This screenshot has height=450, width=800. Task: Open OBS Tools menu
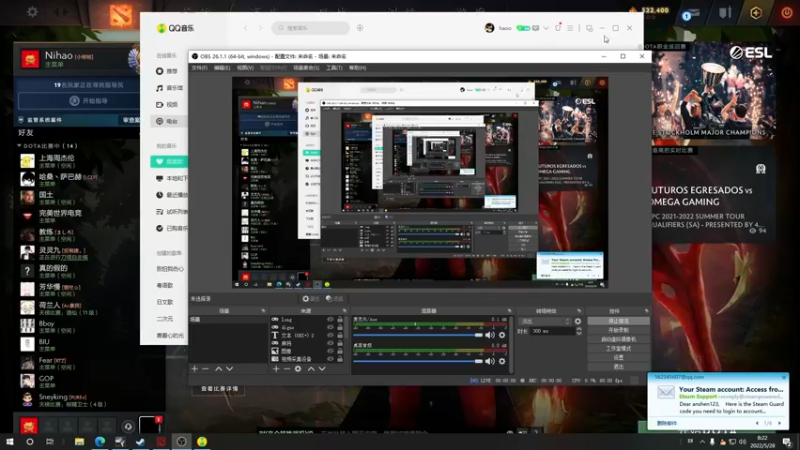334,68
